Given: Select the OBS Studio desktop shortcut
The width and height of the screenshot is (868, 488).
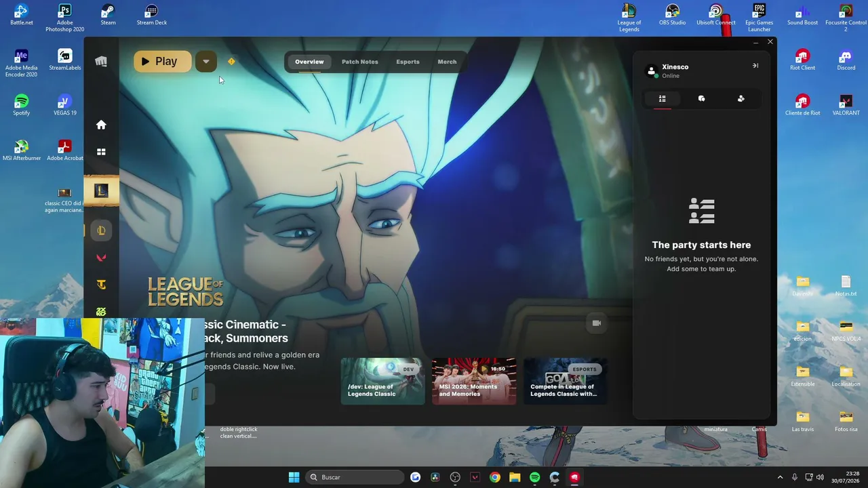Looking at the screenshot, I should [x=672, y=14].
